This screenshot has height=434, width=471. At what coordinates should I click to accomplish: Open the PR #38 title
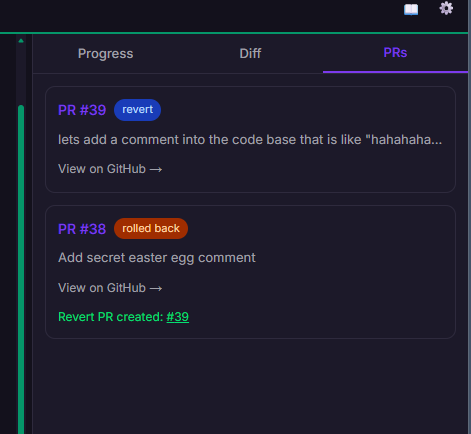[x=82, y=229]
